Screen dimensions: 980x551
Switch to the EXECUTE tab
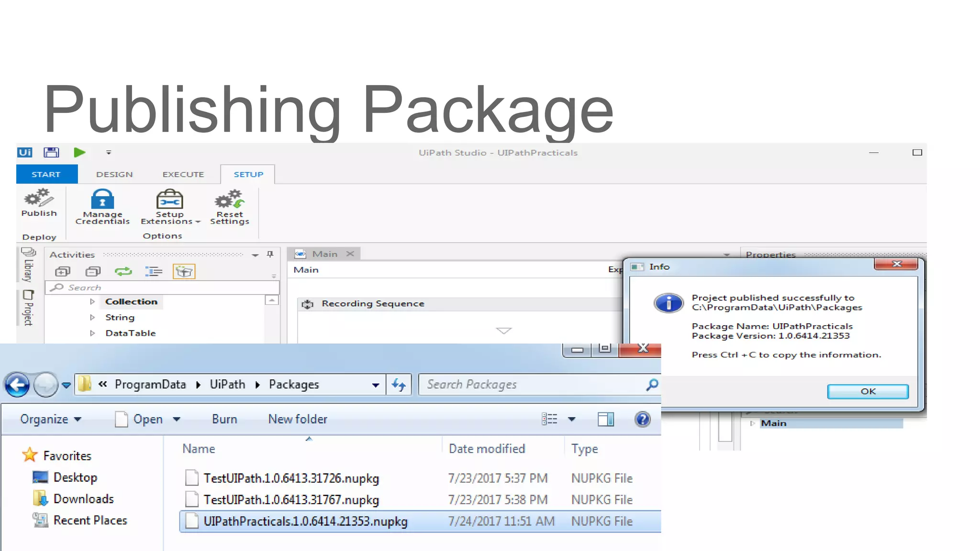tap(183, 174)
